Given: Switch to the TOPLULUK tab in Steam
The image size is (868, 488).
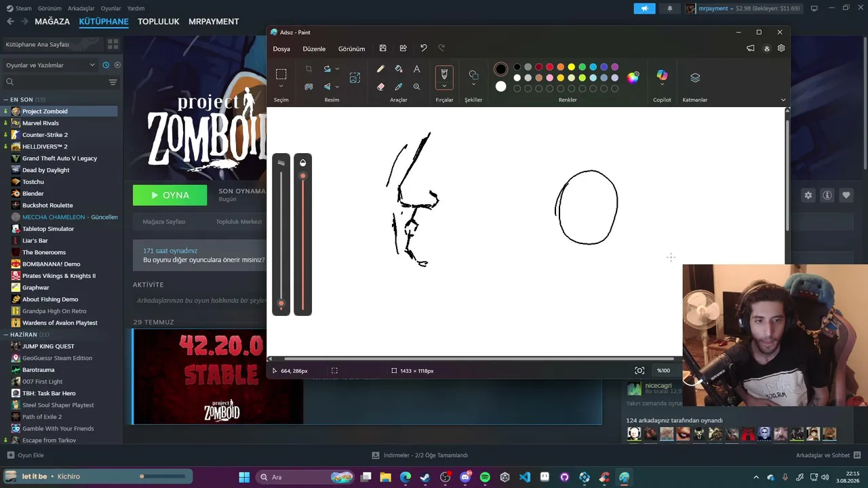Looking at the screenshot, I should [x=158, y=22].
